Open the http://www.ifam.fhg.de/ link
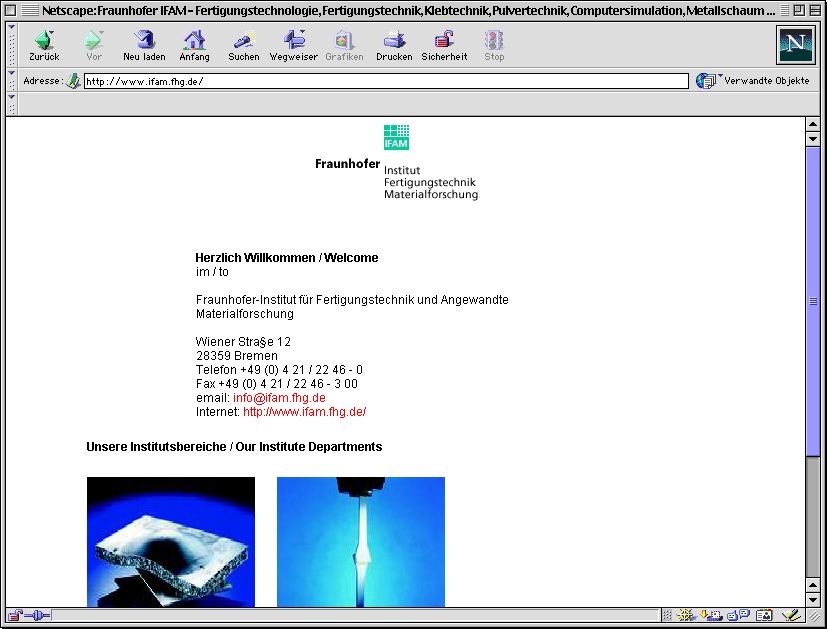This screenshot has height=629, width=827. (x=304, y=412)
